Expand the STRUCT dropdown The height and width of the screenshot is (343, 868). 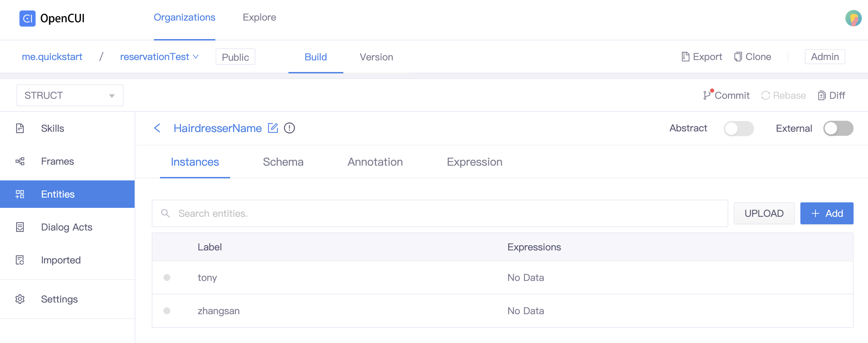70,95
